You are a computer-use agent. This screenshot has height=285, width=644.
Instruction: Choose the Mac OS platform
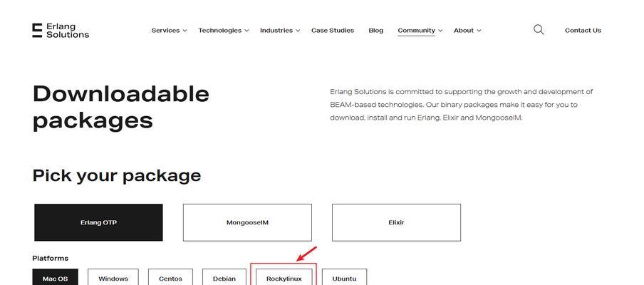pyautogui.click(x=56, y=277)
